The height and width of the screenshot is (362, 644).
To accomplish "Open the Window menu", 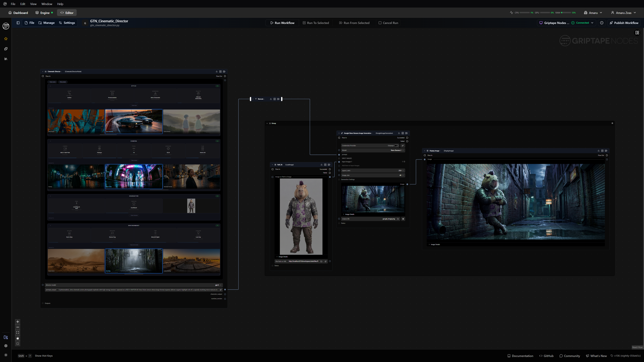I will point(47,4).
